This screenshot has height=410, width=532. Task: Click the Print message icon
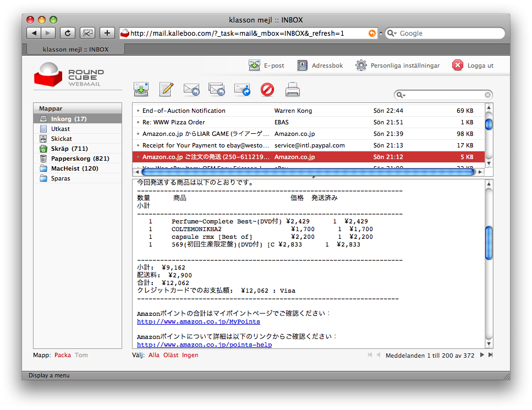pyautogui.click(x=293, y=90)
